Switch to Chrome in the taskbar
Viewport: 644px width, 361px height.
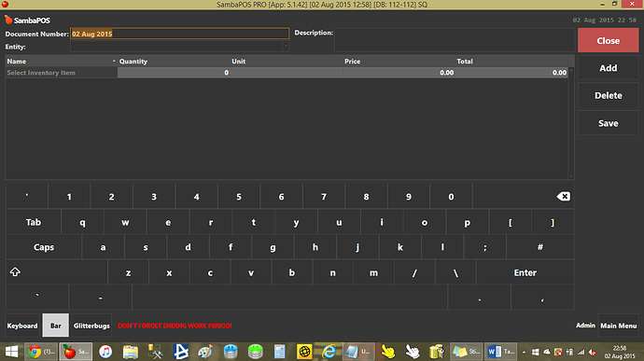[x=41, y=352]
